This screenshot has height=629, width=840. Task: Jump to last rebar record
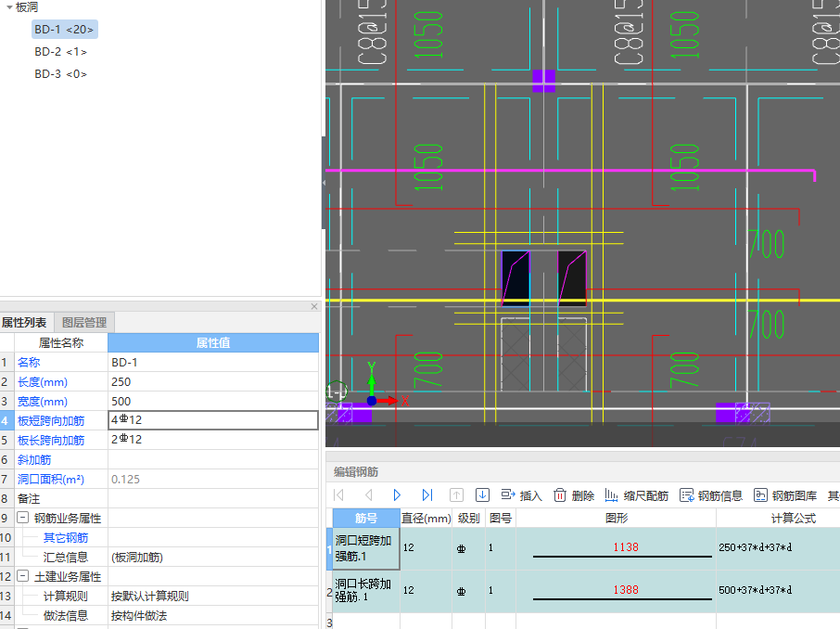427,494
